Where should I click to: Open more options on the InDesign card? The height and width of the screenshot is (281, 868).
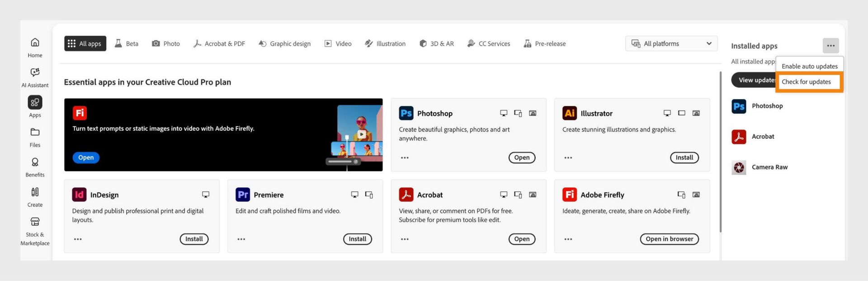click(x=78, y=239)
